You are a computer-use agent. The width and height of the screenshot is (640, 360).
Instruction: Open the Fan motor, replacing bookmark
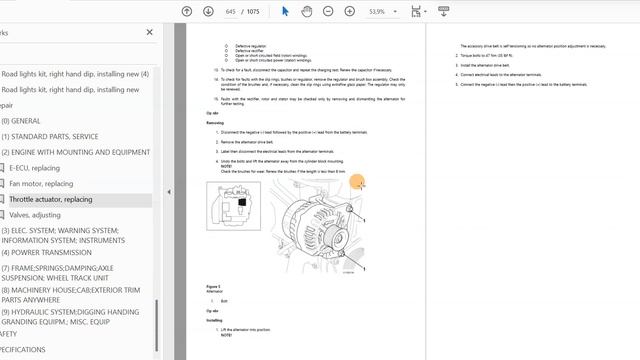tap(41, 183)
